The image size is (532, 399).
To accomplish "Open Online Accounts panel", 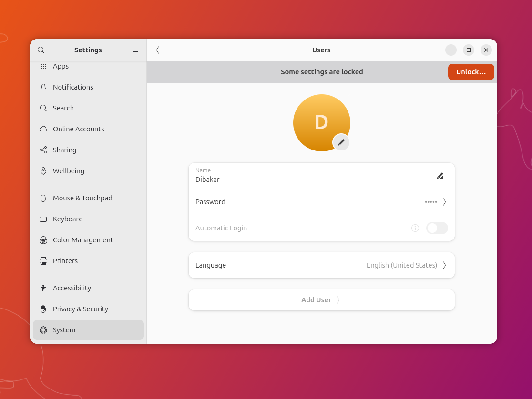I will [x=88, y=129].
